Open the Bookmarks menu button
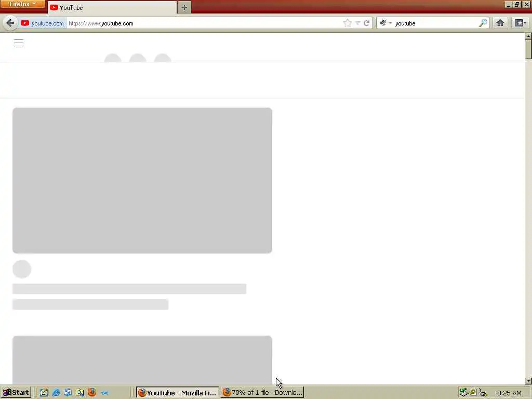 [520, 23]
